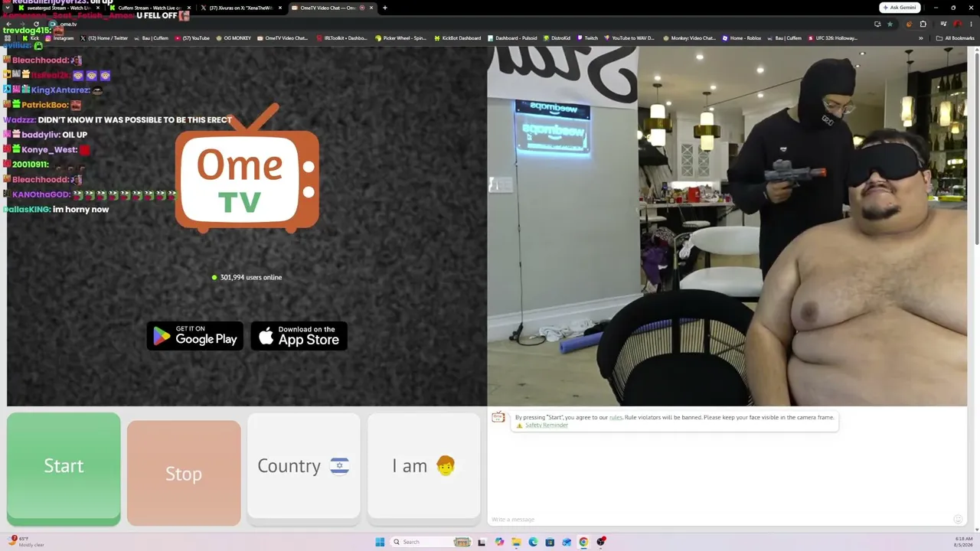Open the taskbar clock and date
980x551 pixels.
(x=963, y=542)
